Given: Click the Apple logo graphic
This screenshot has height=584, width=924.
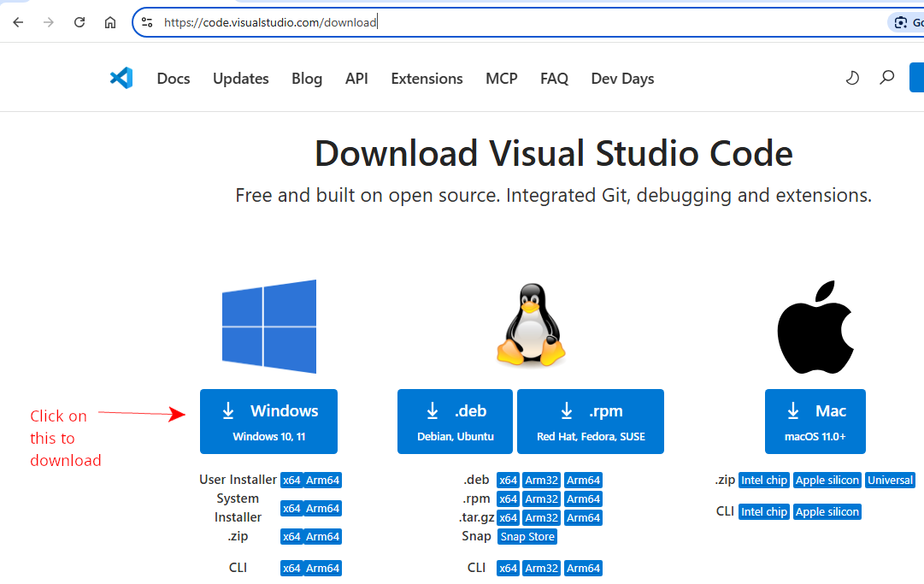Looking at the screenshot, I should point(815,325).
